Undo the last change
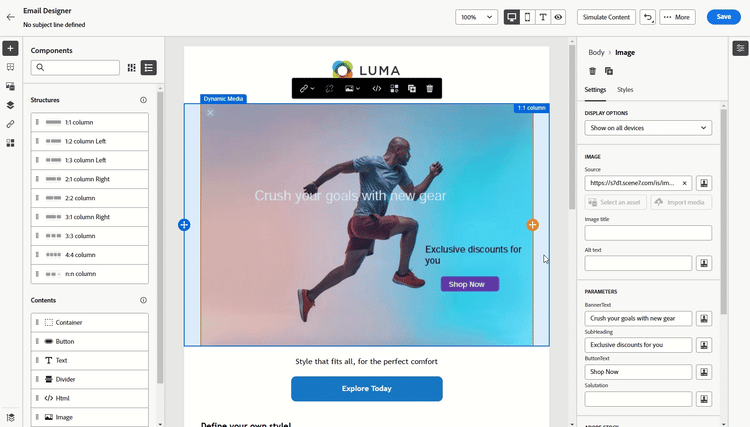Screen dimensions: 750x427 pyautogui.click(x=648, y=17)
